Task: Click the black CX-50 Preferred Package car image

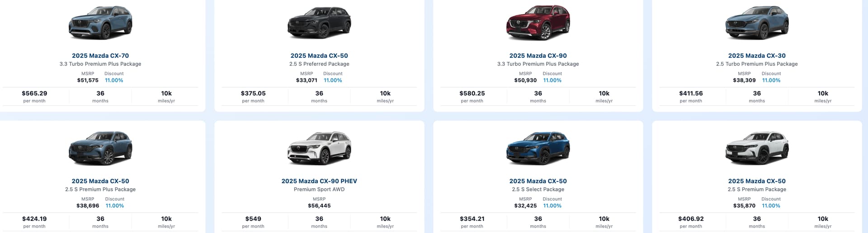Action: point(319,24)
